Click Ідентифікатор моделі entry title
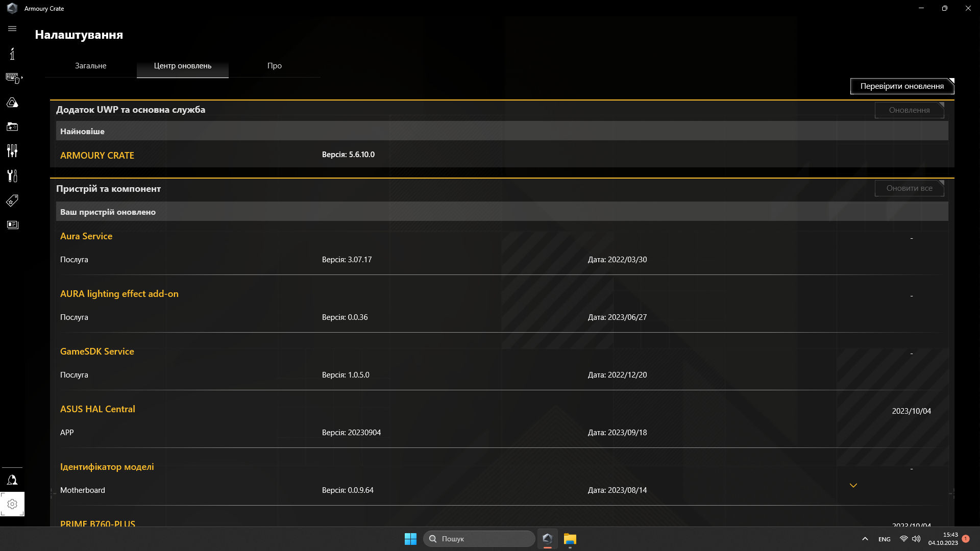The width and height of the screenshot is (980, 551). (x=107, y=467)
